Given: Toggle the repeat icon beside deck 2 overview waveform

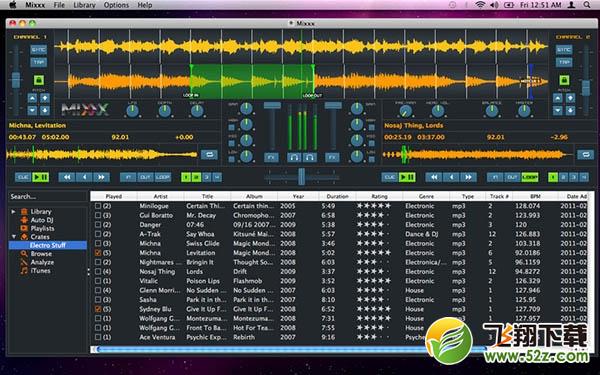Looking at the screenshot, I should point(585,154).
